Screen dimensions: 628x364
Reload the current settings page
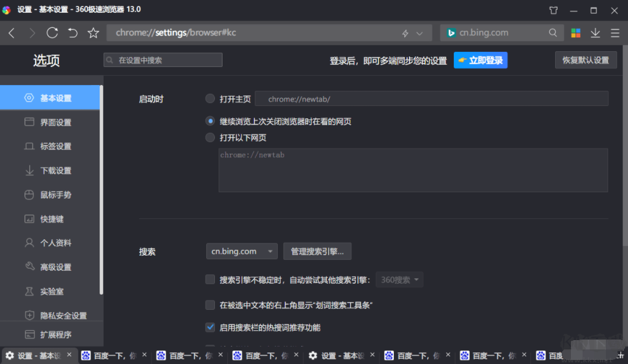click(x=52, y=33)
